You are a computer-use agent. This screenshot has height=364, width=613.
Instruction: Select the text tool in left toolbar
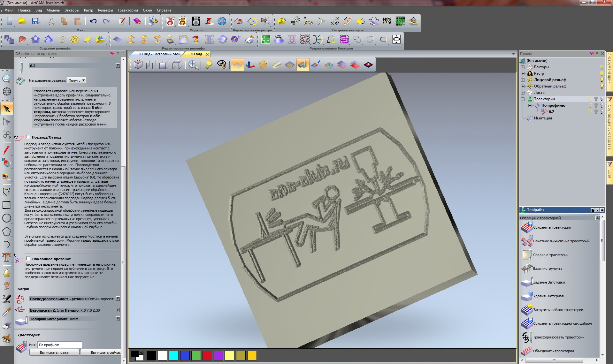7,257
